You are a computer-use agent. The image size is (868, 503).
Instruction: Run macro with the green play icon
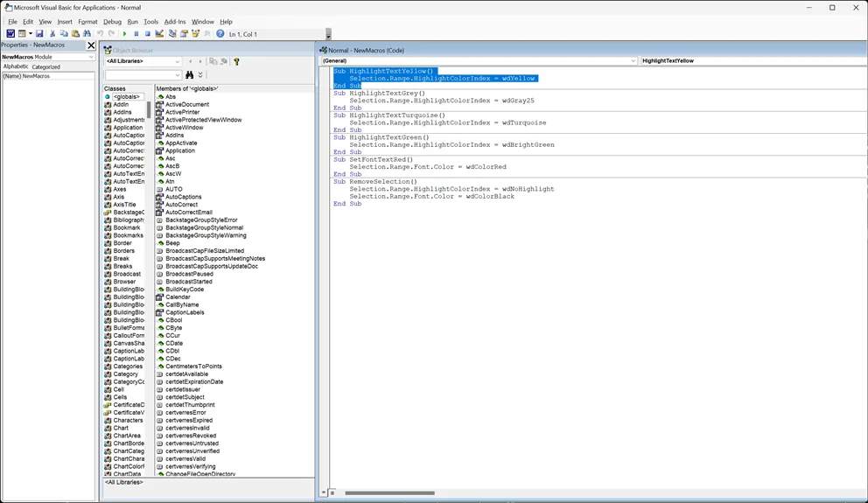(x=124, y=34)
